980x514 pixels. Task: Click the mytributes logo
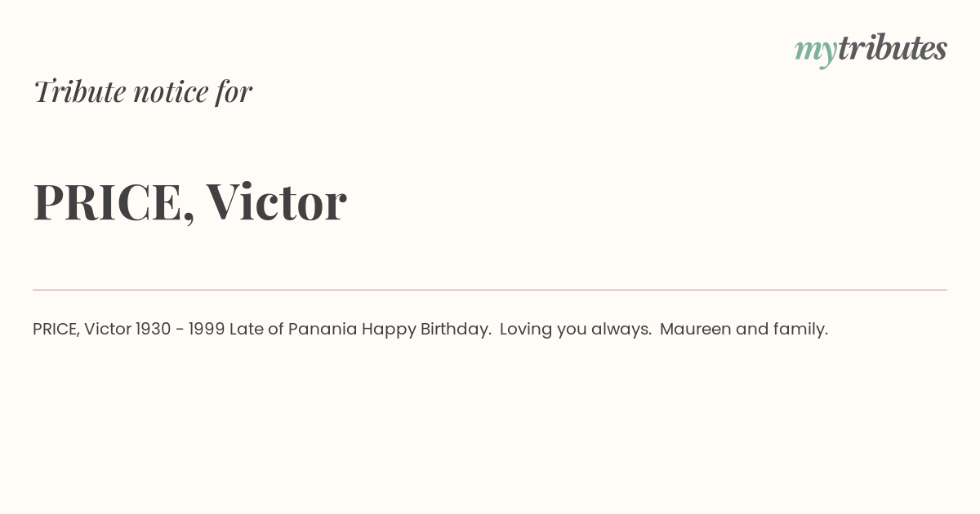[871, 49]
